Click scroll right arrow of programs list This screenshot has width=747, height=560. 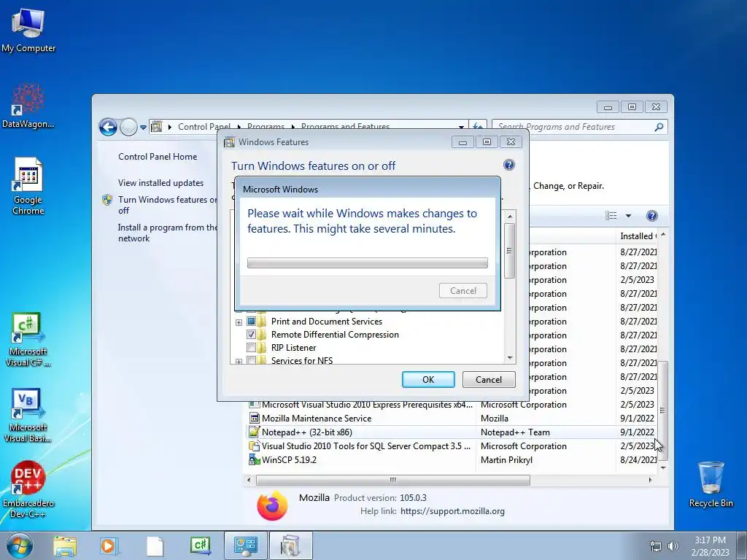650,480
